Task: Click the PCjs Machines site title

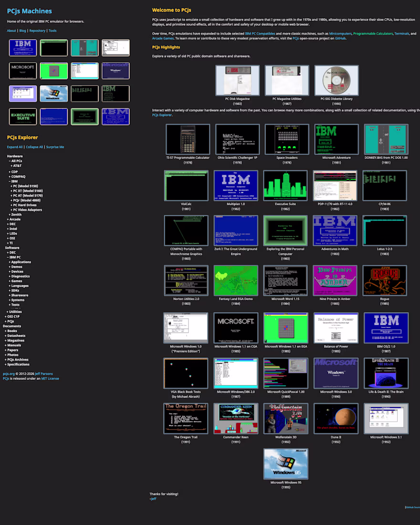Action: tap(30, 11)
